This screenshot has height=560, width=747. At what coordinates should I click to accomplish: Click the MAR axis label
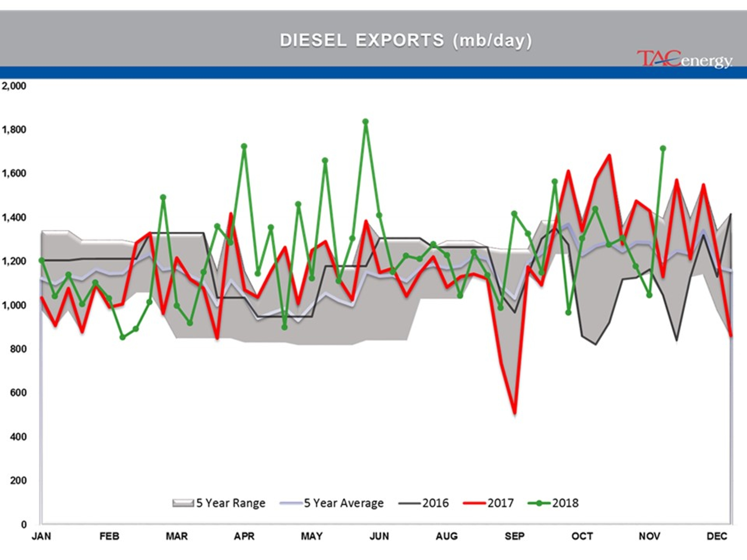(x=177, y=536)
